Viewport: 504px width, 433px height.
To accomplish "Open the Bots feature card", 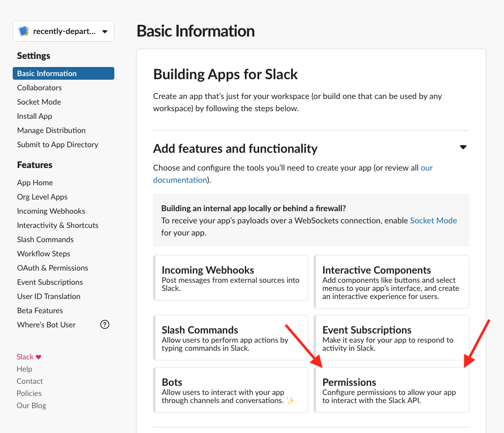I will pyautogui.click(x=231, y=390).
